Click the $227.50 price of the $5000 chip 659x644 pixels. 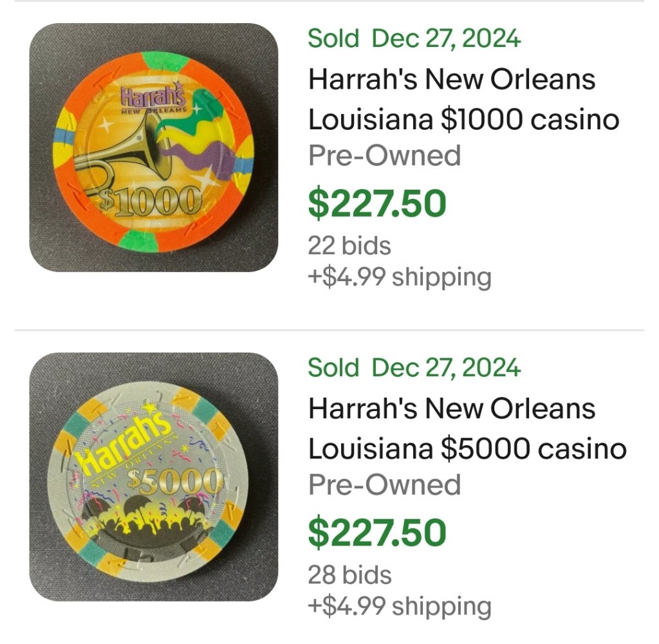pos(376,533)
